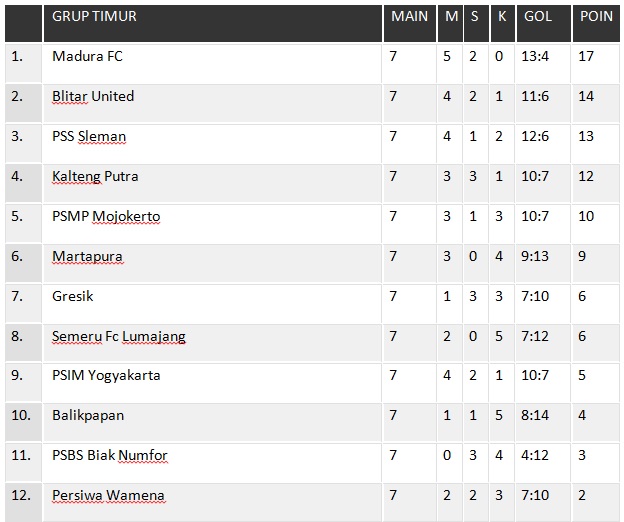The image size is (624, 522).
Task: Select PSBS Biak Numfor team cell
Action: tap(110, 456)
